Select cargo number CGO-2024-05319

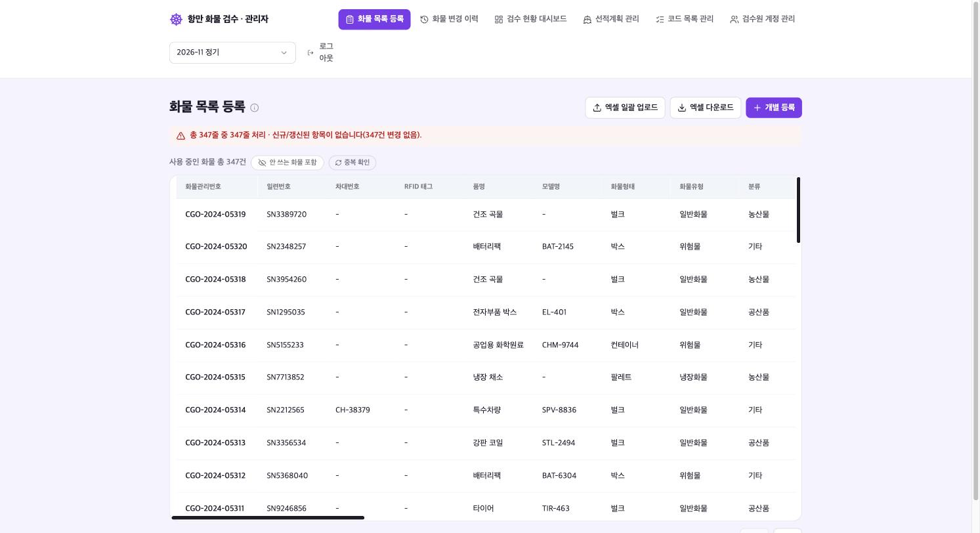click(215, 215)
